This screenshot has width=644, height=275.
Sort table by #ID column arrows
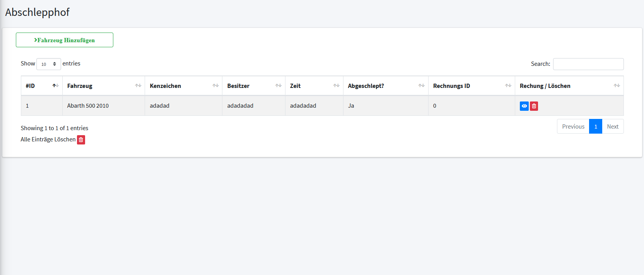pos(55,86)
